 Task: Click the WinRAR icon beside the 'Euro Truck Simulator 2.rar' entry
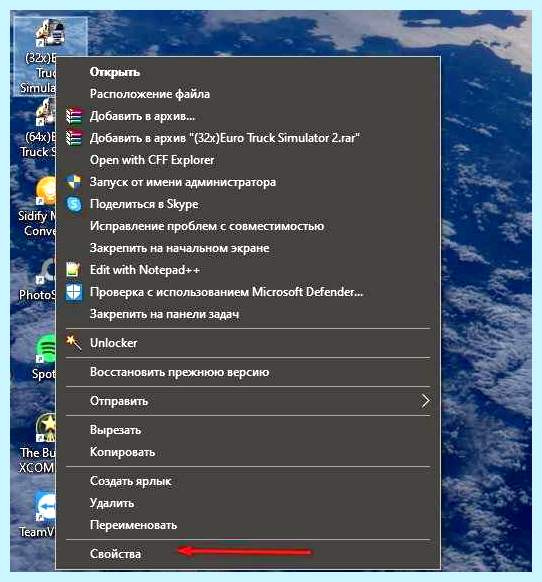click(x=74, y=138)
